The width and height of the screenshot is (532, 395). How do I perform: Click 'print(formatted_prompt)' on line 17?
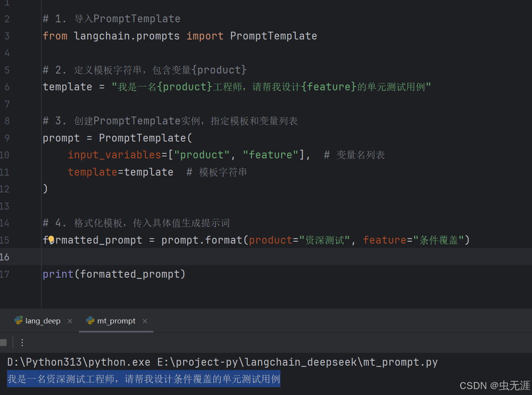114,274
